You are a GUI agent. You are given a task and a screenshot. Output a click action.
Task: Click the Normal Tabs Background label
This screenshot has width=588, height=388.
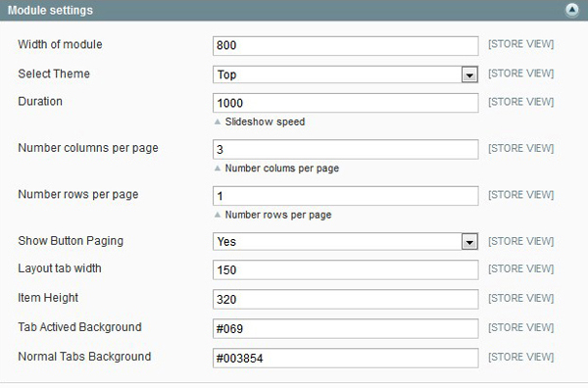click(84, 356)
